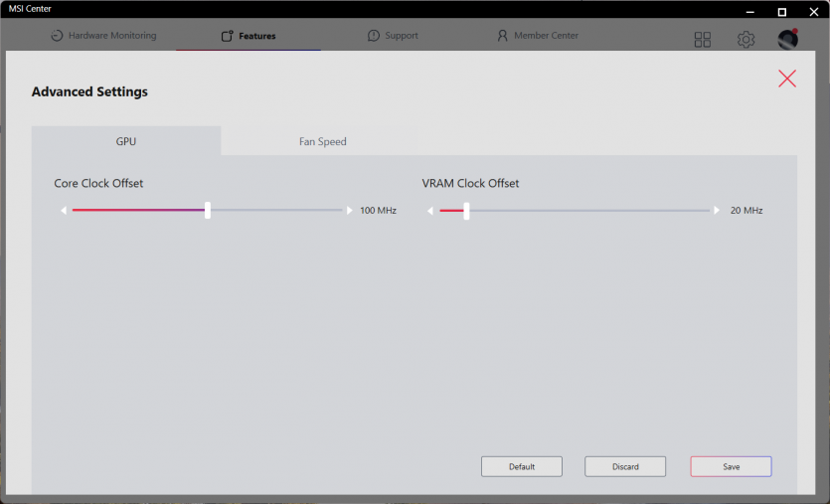Save the GPU clock settings
The height and width of the screenshot is (504, 830).
pyautogui.click(x=731, y=466)
